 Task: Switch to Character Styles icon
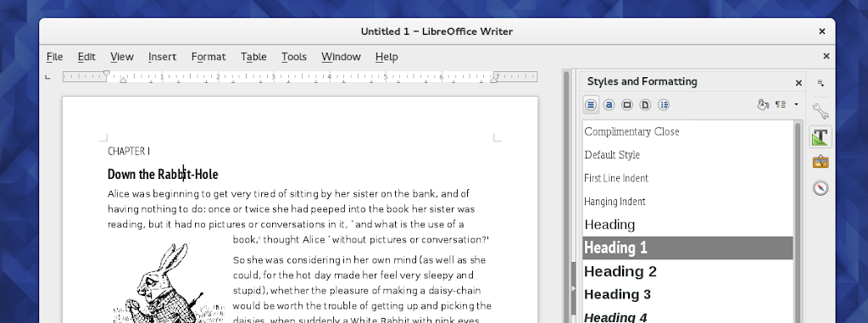[609, 105]
